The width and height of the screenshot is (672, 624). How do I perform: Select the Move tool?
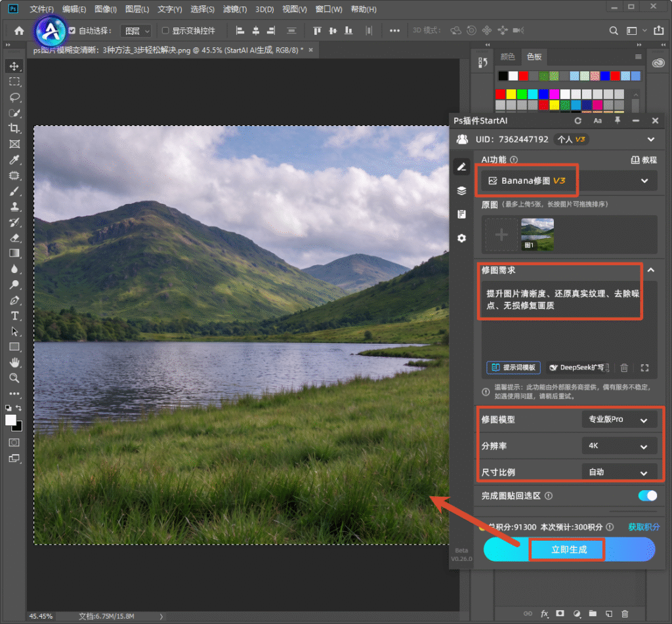14,66
